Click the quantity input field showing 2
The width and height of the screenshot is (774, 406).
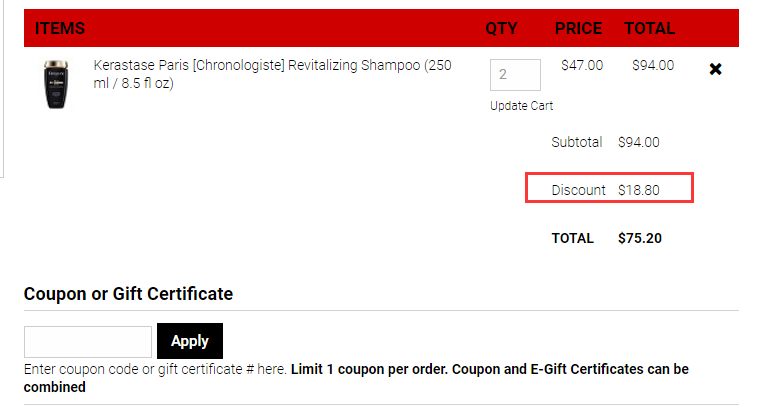tap(515, 75)
